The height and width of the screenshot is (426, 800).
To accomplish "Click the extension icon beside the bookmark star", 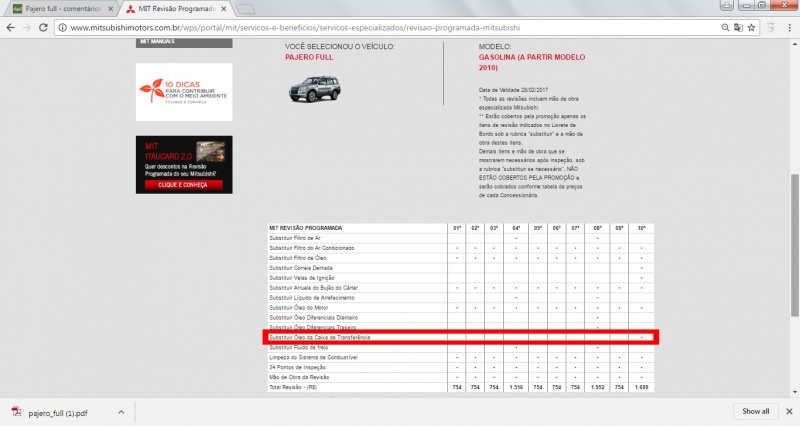I will point(770,28).
